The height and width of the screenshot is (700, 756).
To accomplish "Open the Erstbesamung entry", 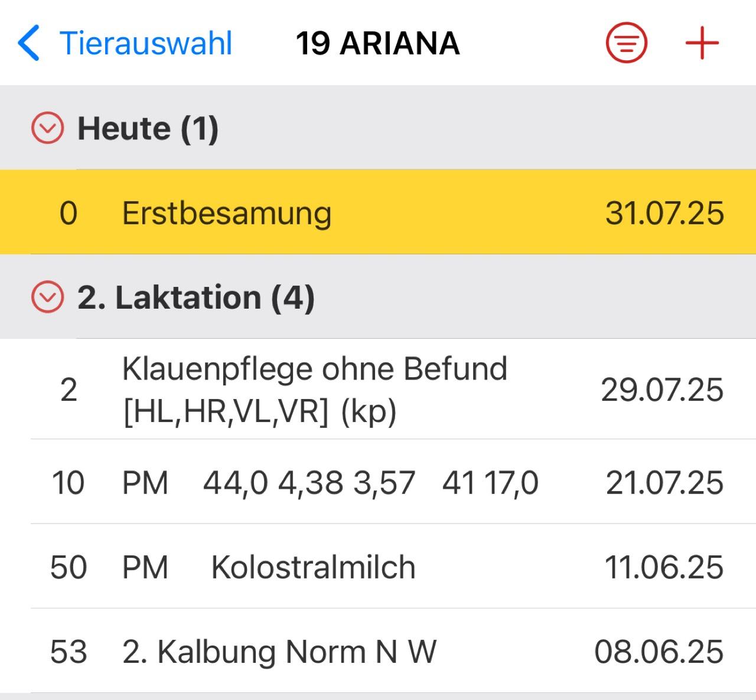I will (x=378, y=212).
